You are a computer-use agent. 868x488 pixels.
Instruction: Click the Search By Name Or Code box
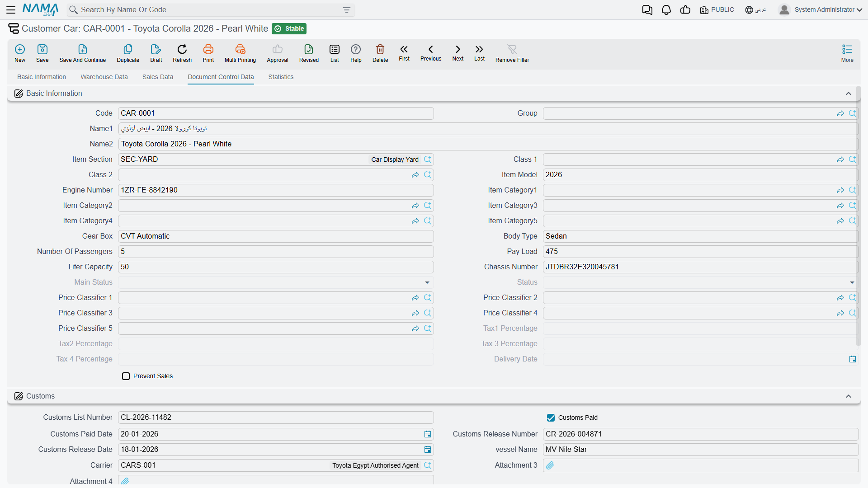(x=210, y=10)
